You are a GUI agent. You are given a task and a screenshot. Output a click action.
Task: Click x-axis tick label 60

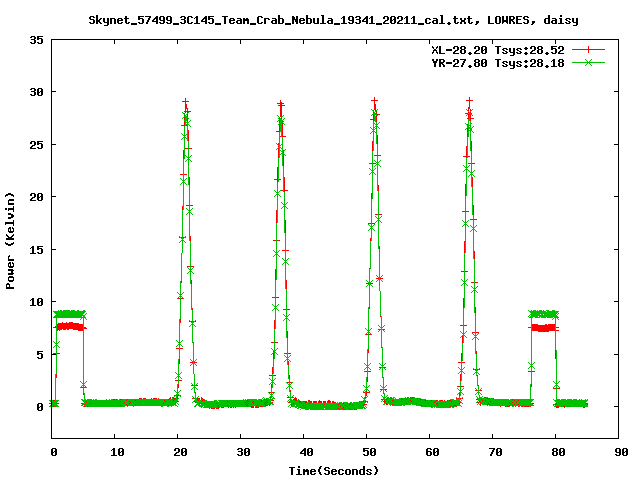[432, 452]
